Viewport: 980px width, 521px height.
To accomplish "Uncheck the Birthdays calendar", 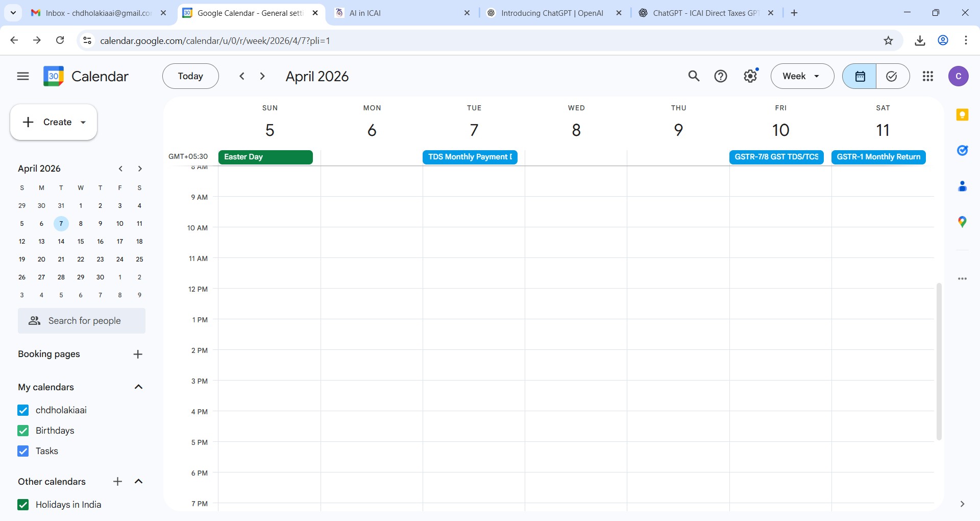I will click(23, 431).
